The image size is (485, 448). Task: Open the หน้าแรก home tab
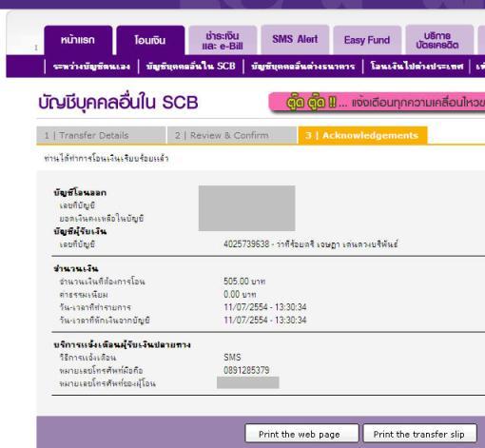(78, 40)
